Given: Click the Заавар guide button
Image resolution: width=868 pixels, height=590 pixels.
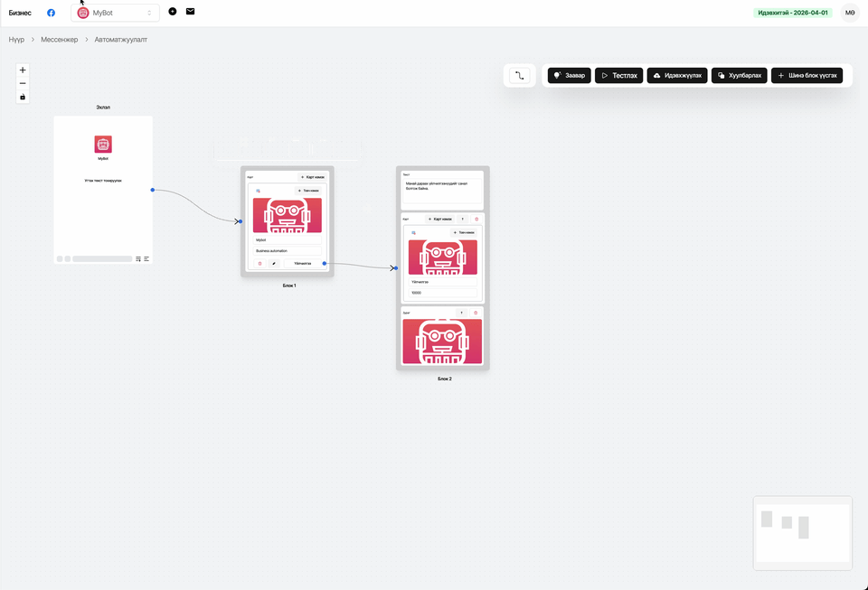Looking at the screenshot, I should [569, 76].
